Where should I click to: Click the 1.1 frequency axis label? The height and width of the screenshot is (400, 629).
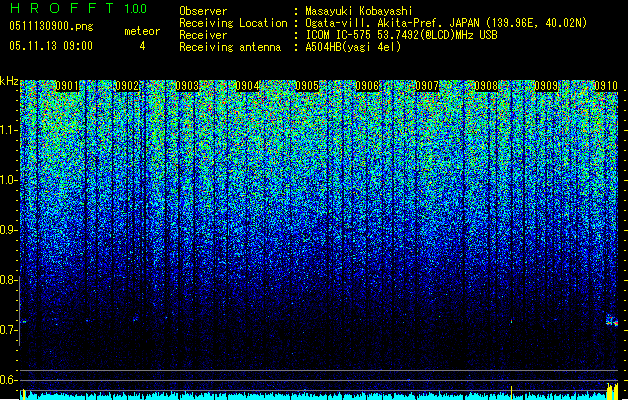pyautogui.click(x=8, y=130)
